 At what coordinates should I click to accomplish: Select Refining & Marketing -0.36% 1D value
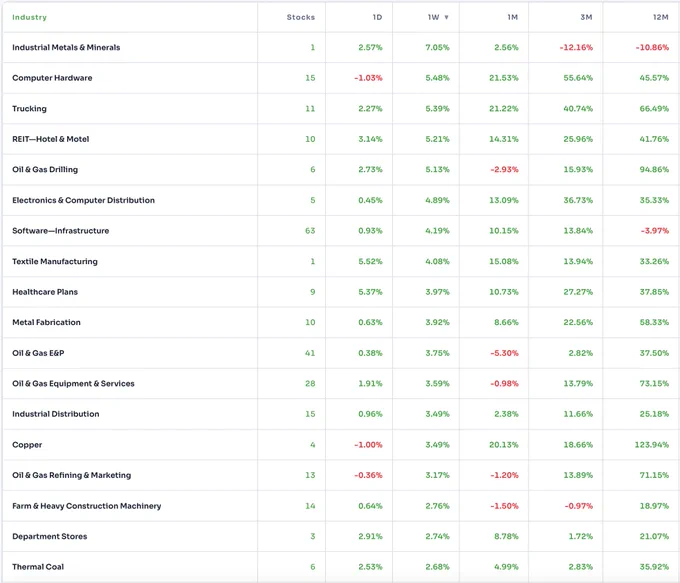pos(368,475)
